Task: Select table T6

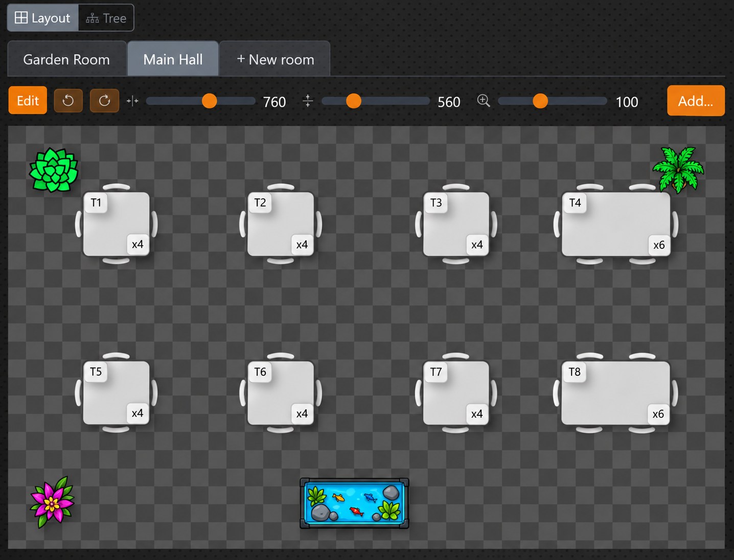Action: tap(281, 393)
